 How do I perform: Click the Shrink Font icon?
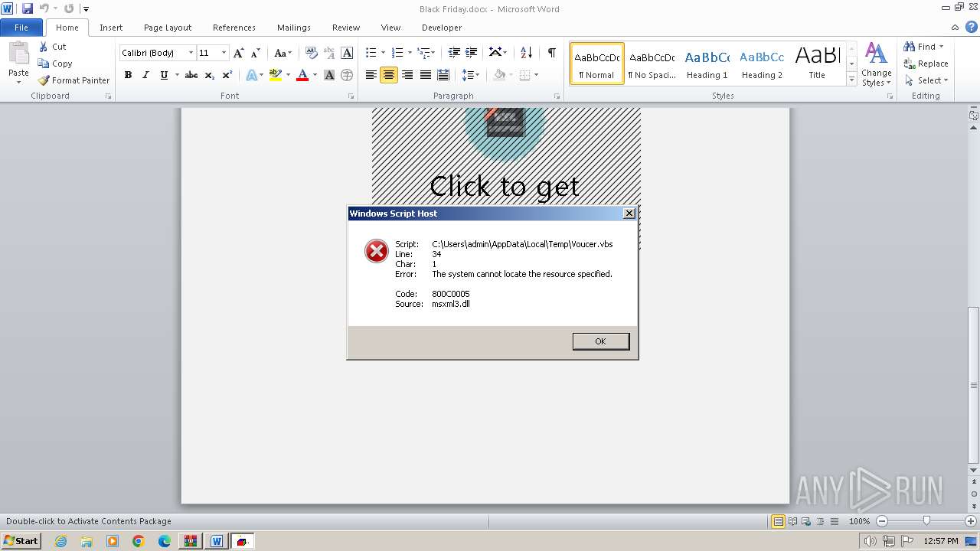pos(256,53)
